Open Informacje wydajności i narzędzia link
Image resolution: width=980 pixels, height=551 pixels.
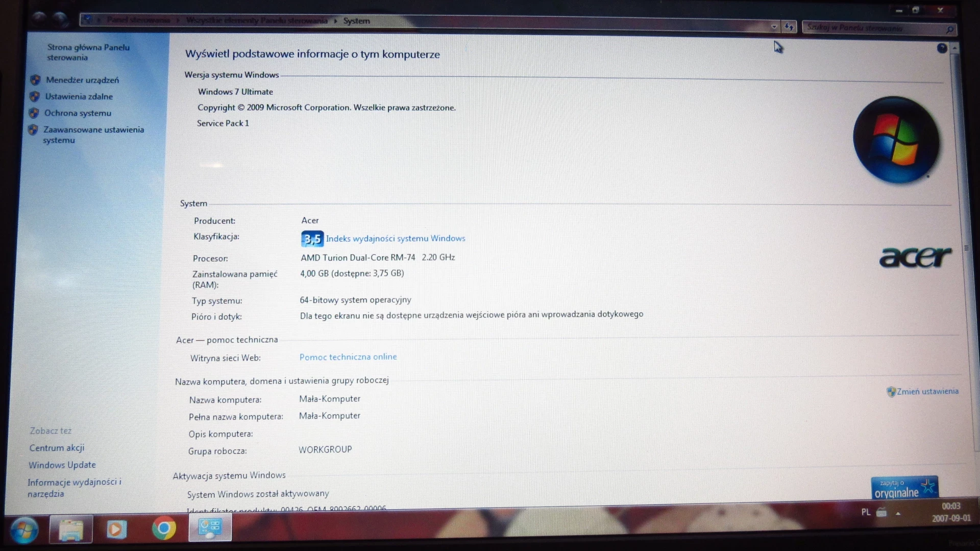75,488
